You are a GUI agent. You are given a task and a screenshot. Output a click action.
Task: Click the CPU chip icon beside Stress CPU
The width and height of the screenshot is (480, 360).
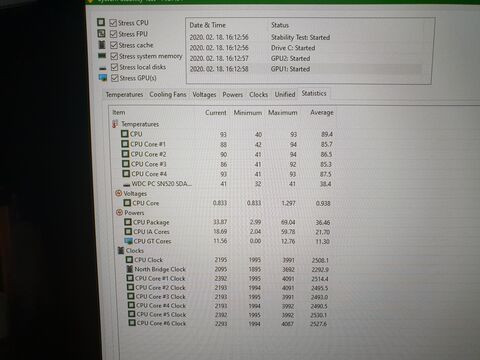101,22
